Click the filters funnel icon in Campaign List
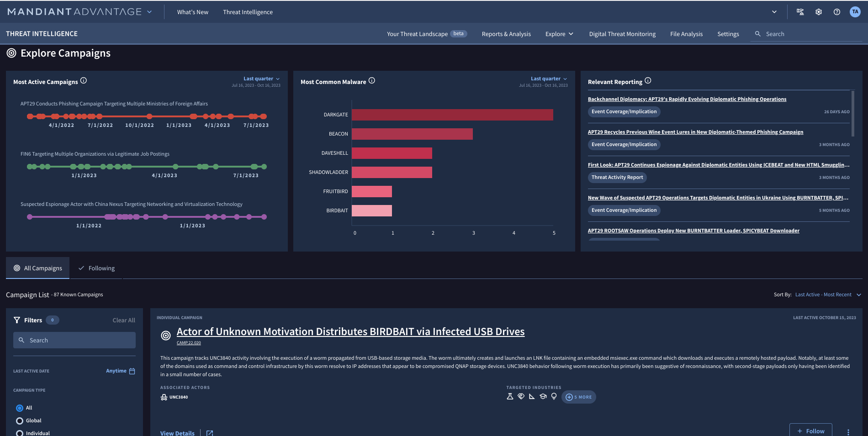Viewport: 868px width, 436px height. pyautogui.click(x=16, y=320)
